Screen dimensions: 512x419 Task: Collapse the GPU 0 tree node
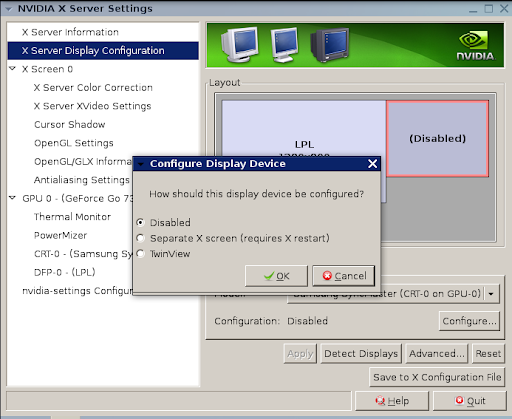point(13,198)
